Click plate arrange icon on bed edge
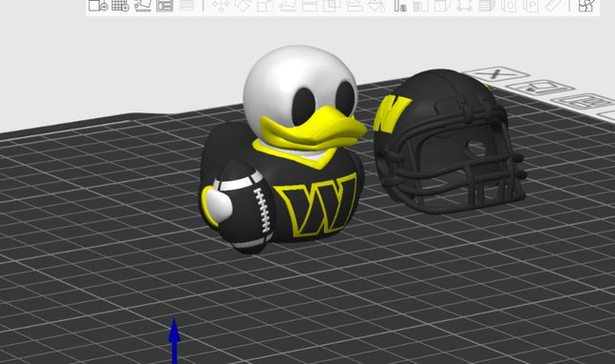 tap(584, 101)
